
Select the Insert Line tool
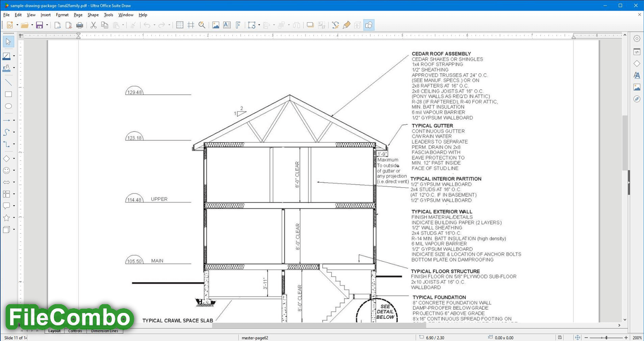8,82
